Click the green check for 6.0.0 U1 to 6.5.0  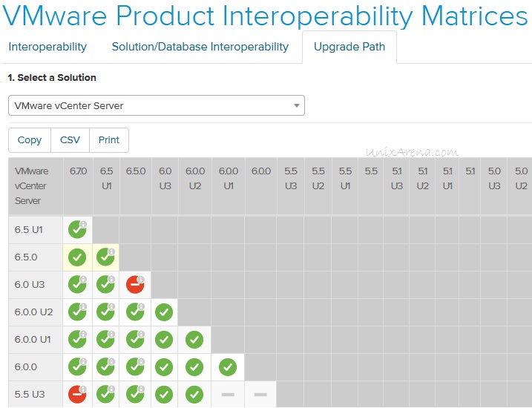(135, 340)
